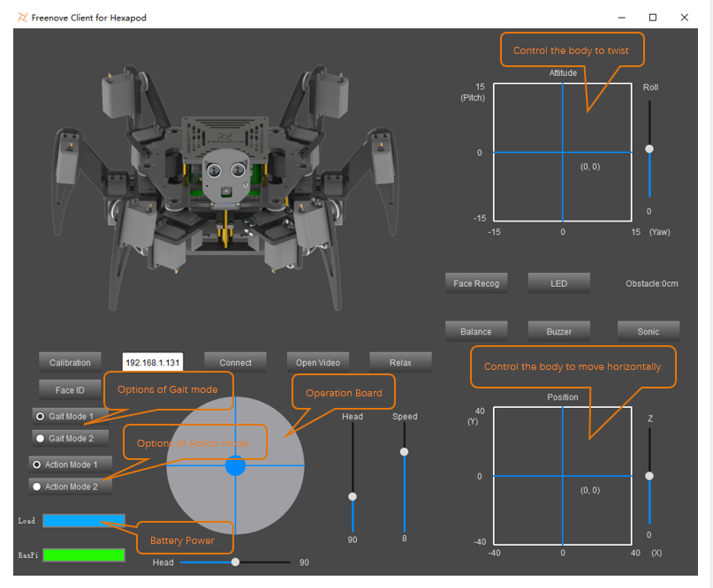Sound the Buzzer button

tap(559, 331)
